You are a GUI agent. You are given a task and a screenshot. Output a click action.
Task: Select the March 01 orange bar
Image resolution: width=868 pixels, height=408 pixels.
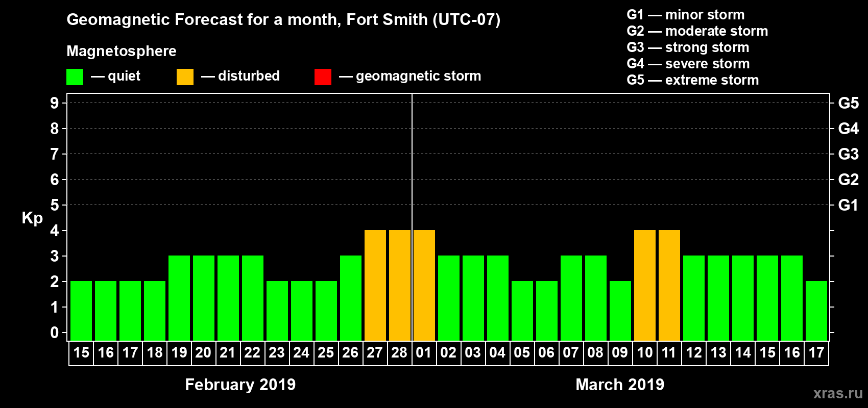point(424,285)
